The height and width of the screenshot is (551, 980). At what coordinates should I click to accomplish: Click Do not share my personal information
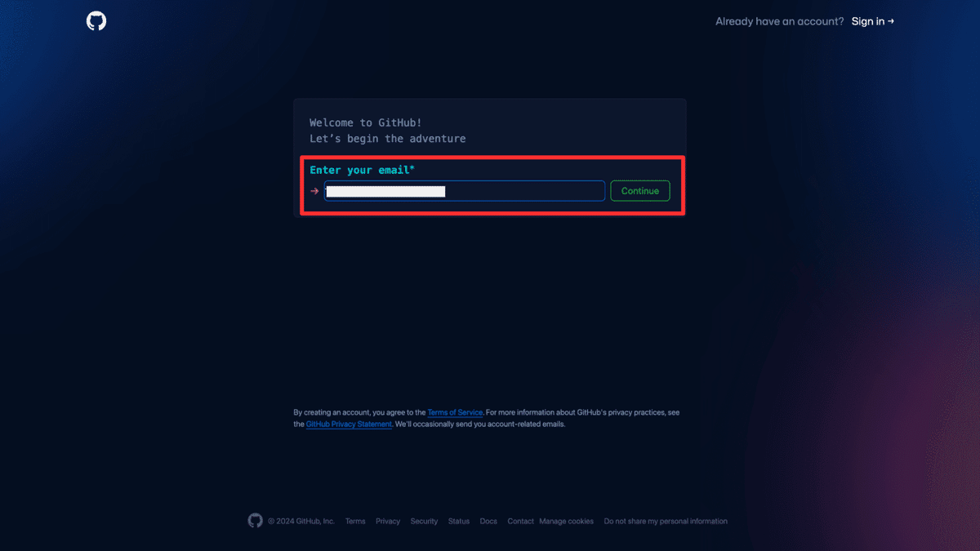point(666,522)
